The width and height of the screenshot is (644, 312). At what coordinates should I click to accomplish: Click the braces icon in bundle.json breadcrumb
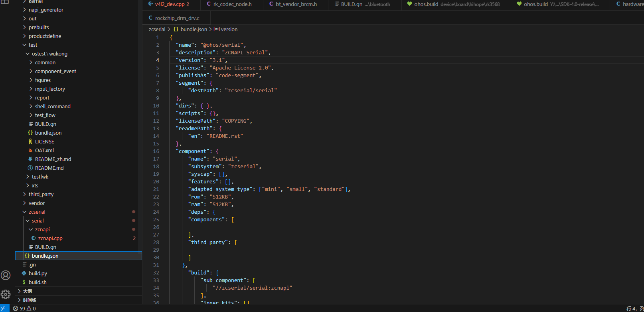click(176, 29)
